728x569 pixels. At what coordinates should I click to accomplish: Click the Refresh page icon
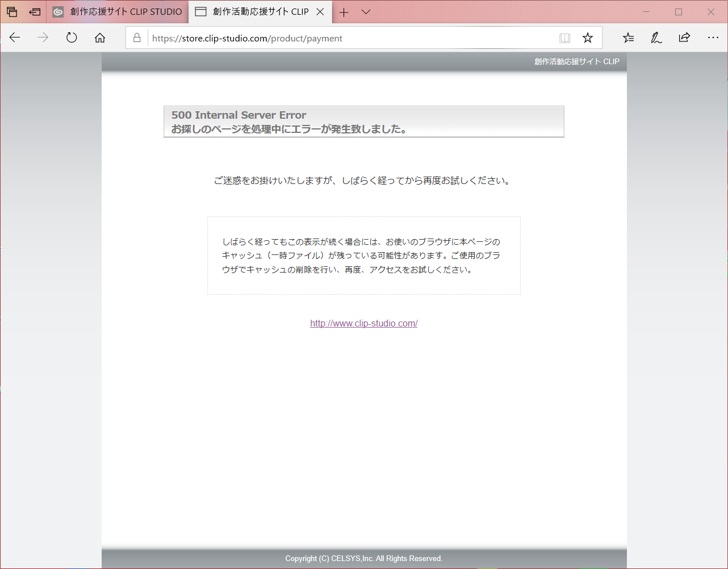coord(72,38)
